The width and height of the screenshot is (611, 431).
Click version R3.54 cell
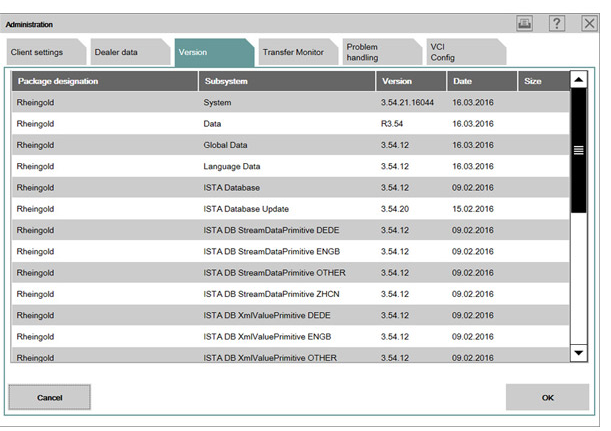(392, 124)
